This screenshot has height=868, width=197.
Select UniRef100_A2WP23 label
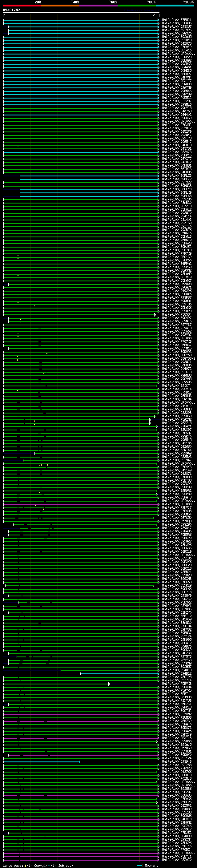pyautogui.click(x=176, y=57)
